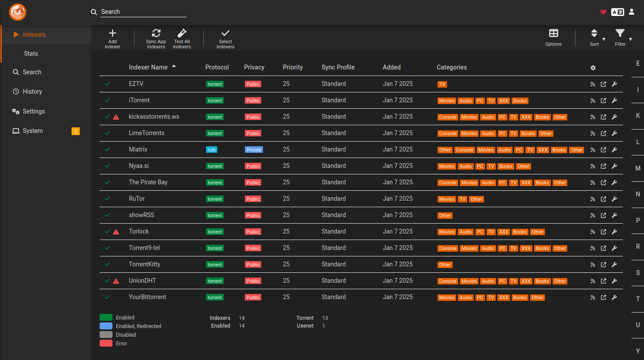Click the showRSS indexer name
Screen dimensions: 644x360
click(x=141, y=215)
